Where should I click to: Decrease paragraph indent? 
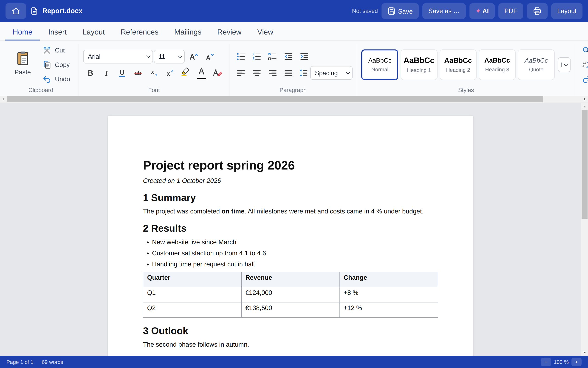(288, 57)
